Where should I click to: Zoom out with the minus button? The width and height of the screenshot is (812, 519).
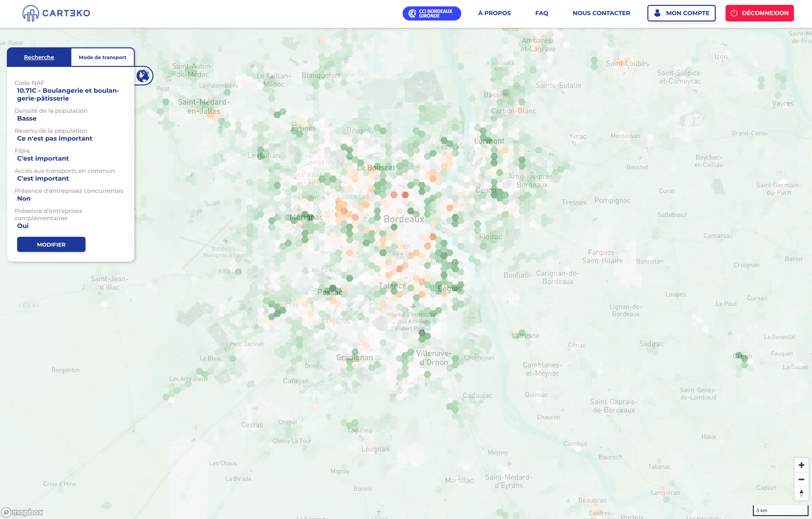pos(801,479)
